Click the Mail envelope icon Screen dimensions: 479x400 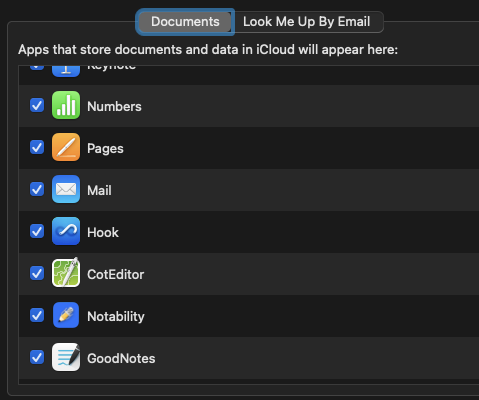tap(66, 189)
